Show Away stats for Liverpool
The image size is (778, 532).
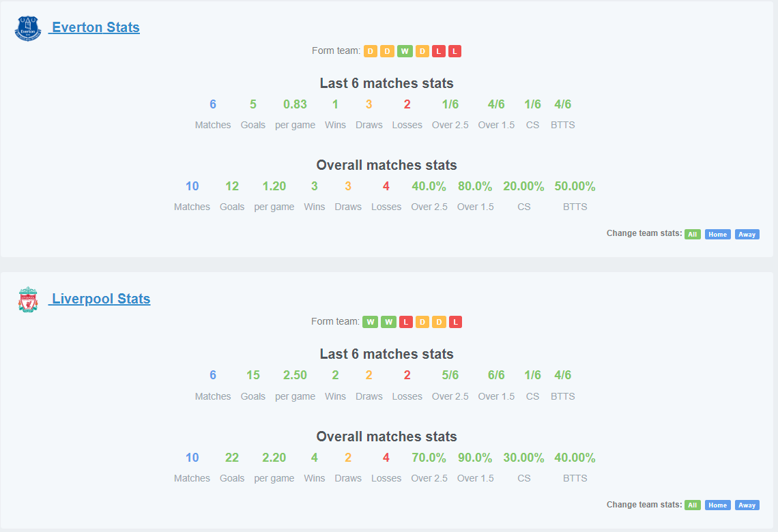pyautogui.click(x=747, y=505)
